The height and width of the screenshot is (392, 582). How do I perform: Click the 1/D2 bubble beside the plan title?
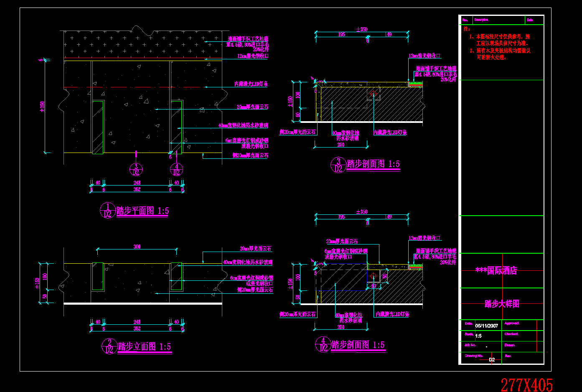pos(108,210)
